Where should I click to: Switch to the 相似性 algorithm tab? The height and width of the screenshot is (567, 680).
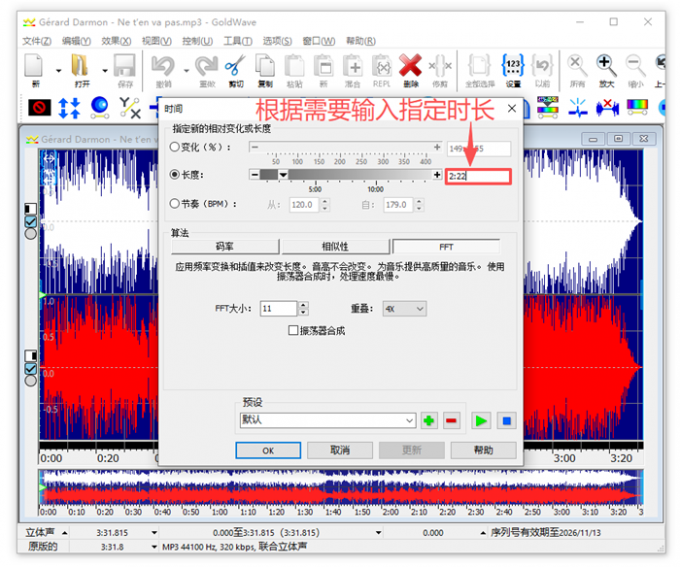pos(335,246)
